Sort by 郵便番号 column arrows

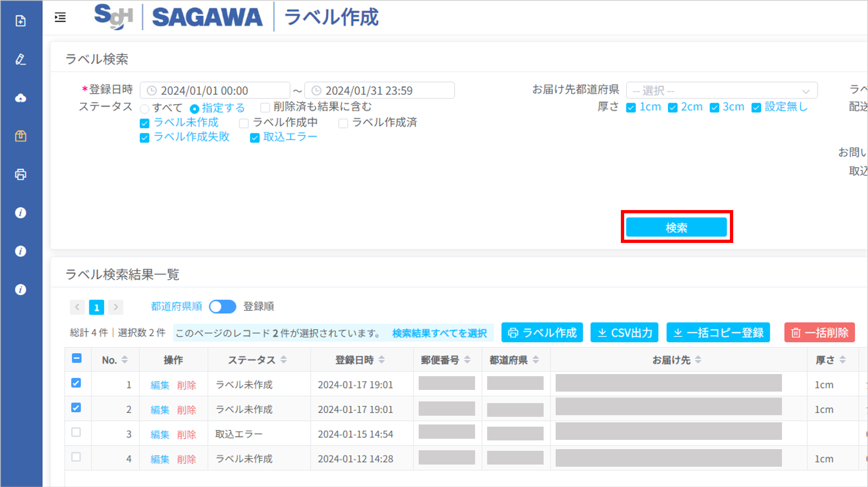[467, 360]
